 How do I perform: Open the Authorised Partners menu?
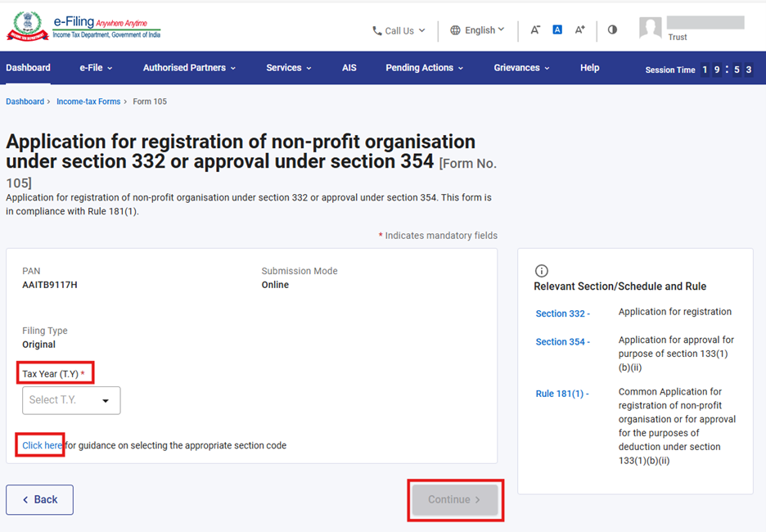(x=189, y=68)
